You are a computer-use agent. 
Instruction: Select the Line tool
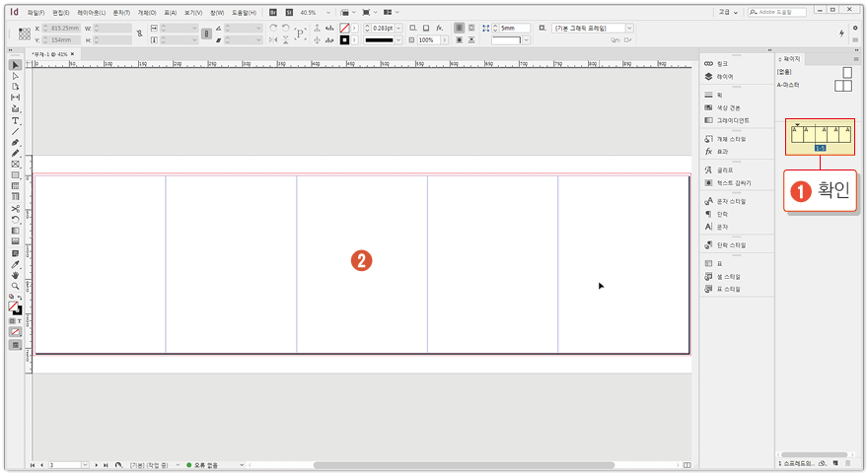pyautogui.click(x=16, y=132)
